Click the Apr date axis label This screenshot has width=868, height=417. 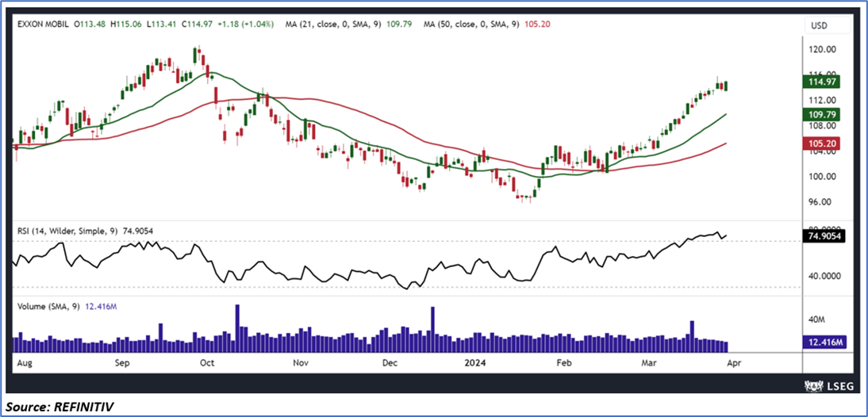(x=733, y=363)
